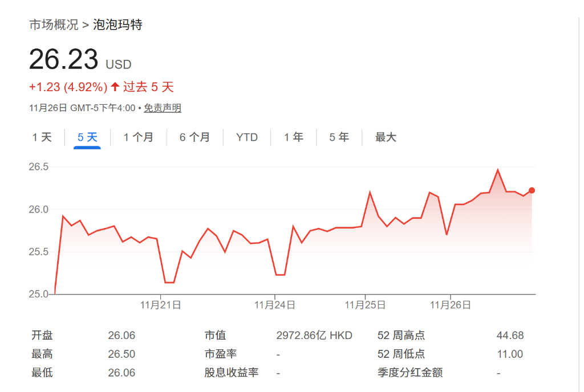This screenshot has height=392, width=584.
Task: Click the red upward arrow indicator
Action: pos(116,87)
